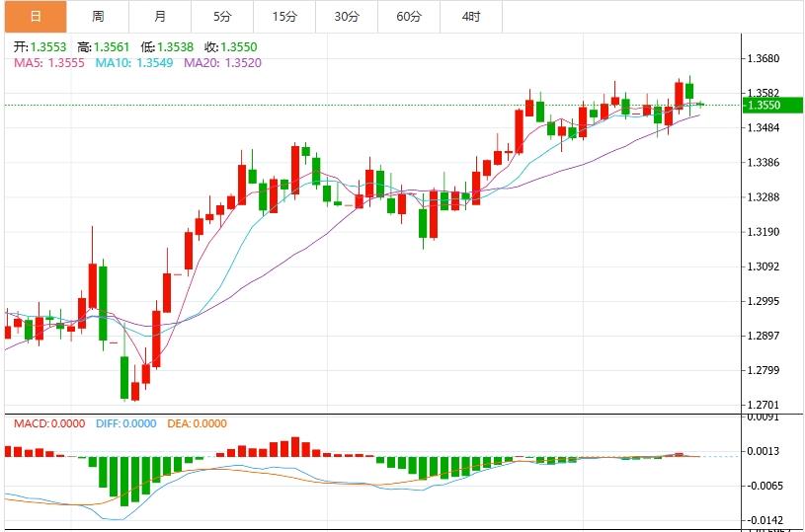Switch to the 日 daily chart tab
The image size is (805, 532).
36,17
